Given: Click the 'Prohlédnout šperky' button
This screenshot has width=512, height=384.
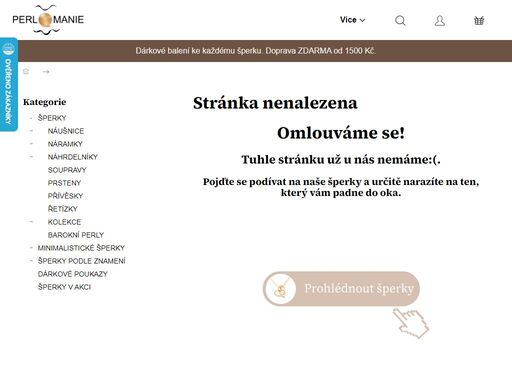Looking at the screenshot, I should (x=341, y=289).
